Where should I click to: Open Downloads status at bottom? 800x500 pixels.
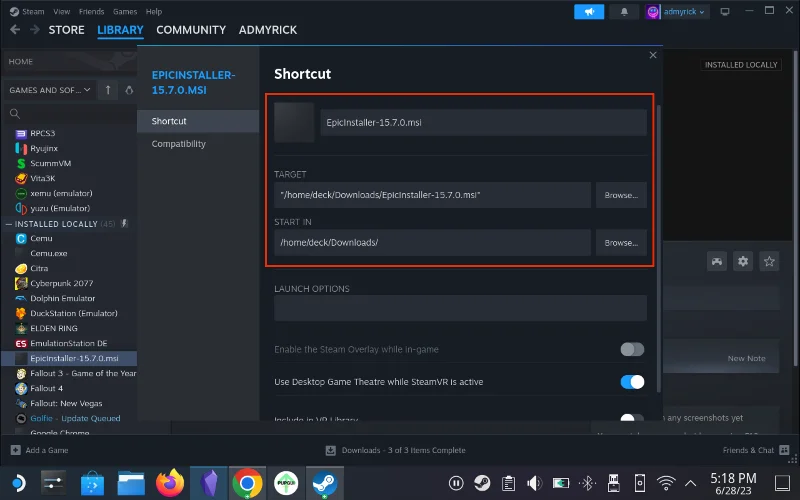coord(396,450)
